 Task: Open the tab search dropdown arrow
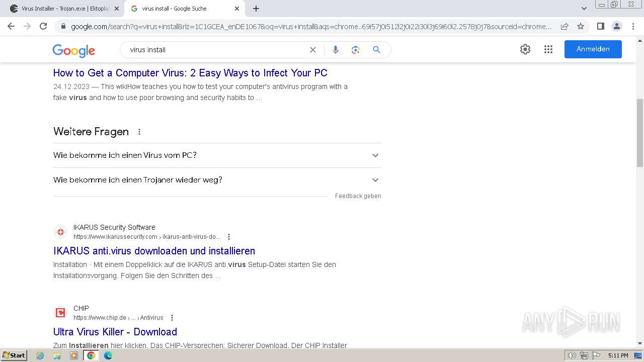[584, 9]
